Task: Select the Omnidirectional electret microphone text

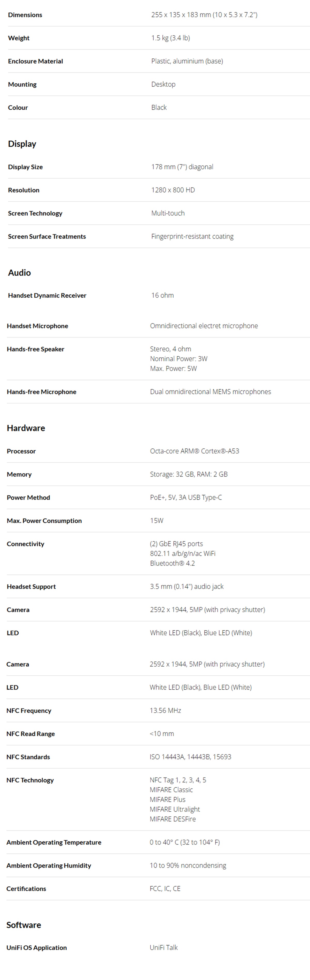Action: click(204, 326)
